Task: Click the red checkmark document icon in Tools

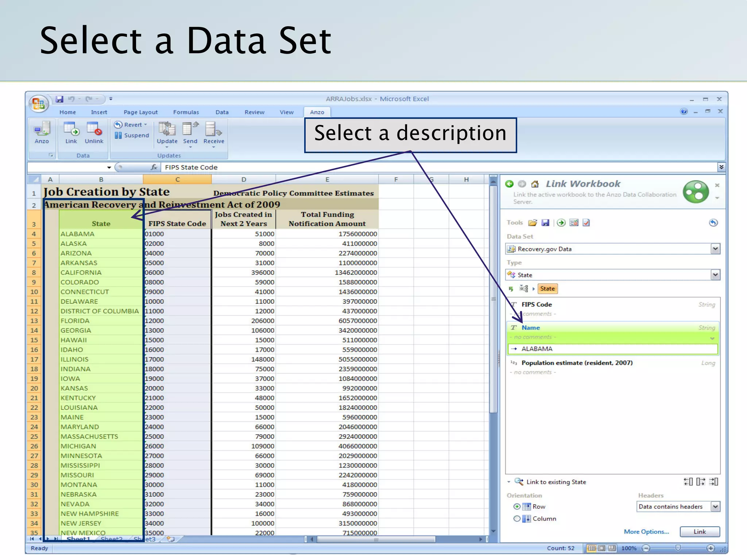Action: pyautogui.click(x=586, y=222)
